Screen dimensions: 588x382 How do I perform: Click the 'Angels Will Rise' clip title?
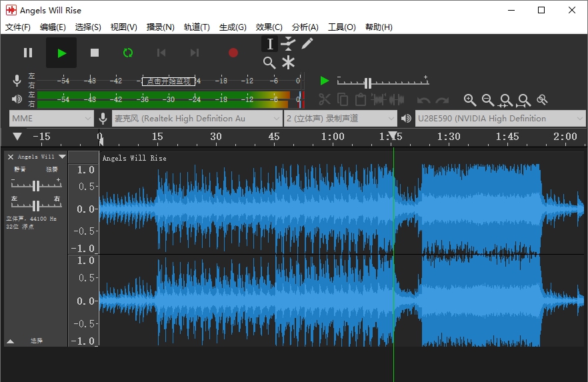coord(134,158)
